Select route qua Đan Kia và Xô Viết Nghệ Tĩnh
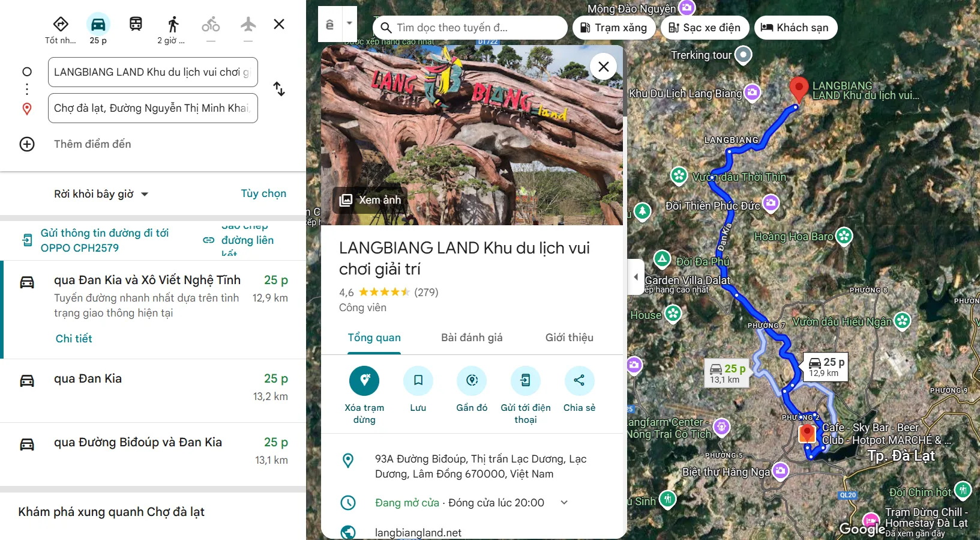 coord(153,309)
